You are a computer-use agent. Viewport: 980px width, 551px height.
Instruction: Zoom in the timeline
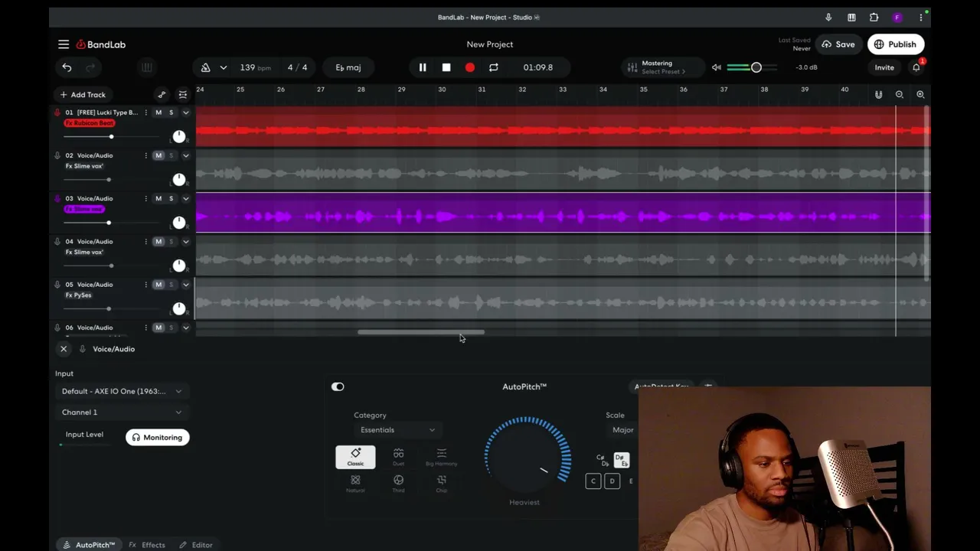coord(920,95)
